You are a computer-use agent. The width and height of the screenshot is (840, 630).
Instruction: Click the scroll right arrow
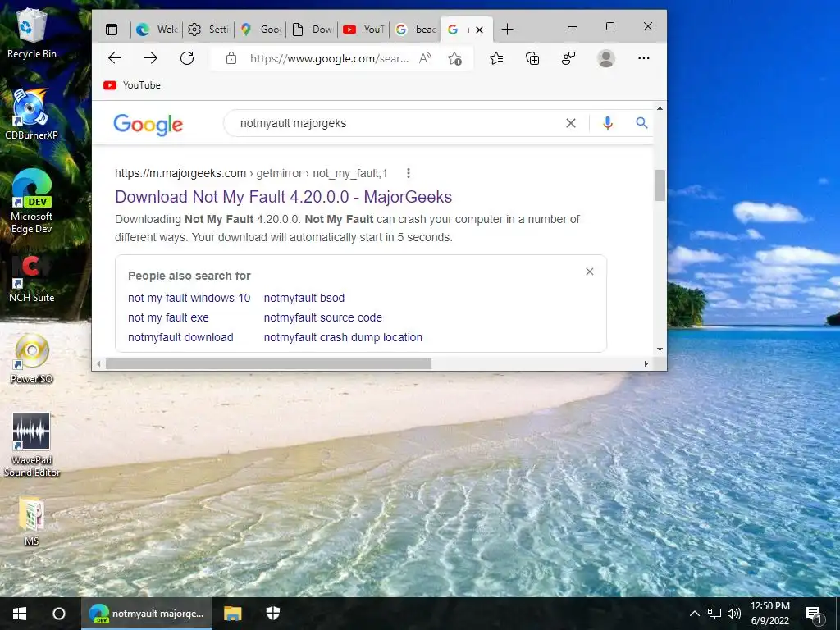646,363
